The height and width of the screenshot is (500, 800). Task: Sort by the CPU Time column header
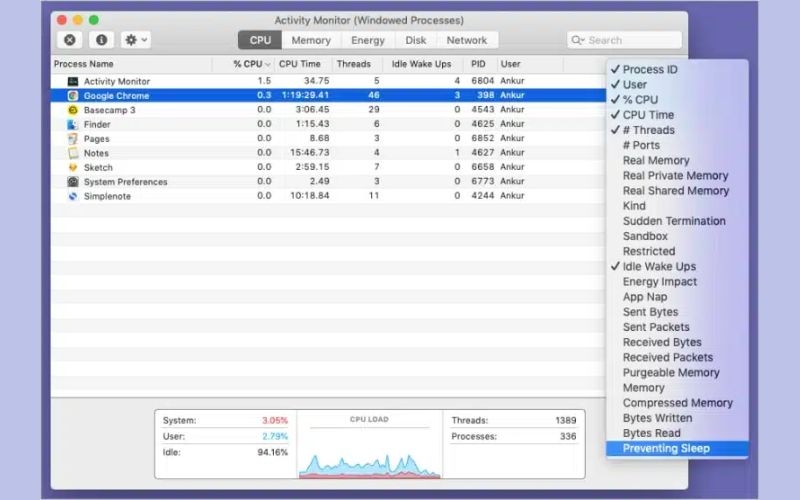pyautogui.click(x=299, y=64)
